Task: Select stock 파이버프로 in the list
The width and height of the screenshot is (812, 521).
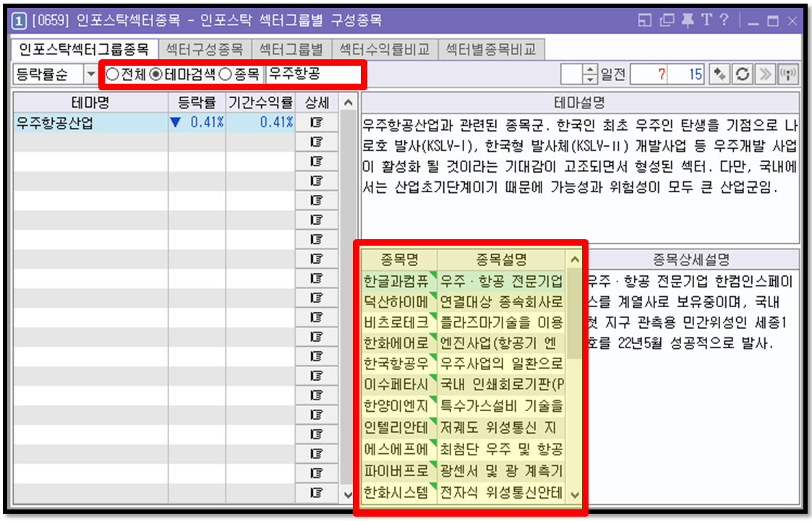Action: tap(399, 470)
